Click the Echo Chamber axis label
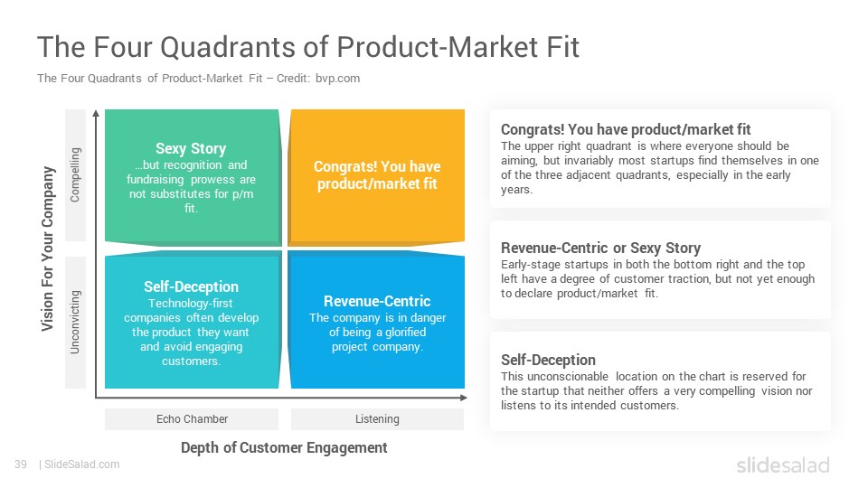 pos(192,418)
